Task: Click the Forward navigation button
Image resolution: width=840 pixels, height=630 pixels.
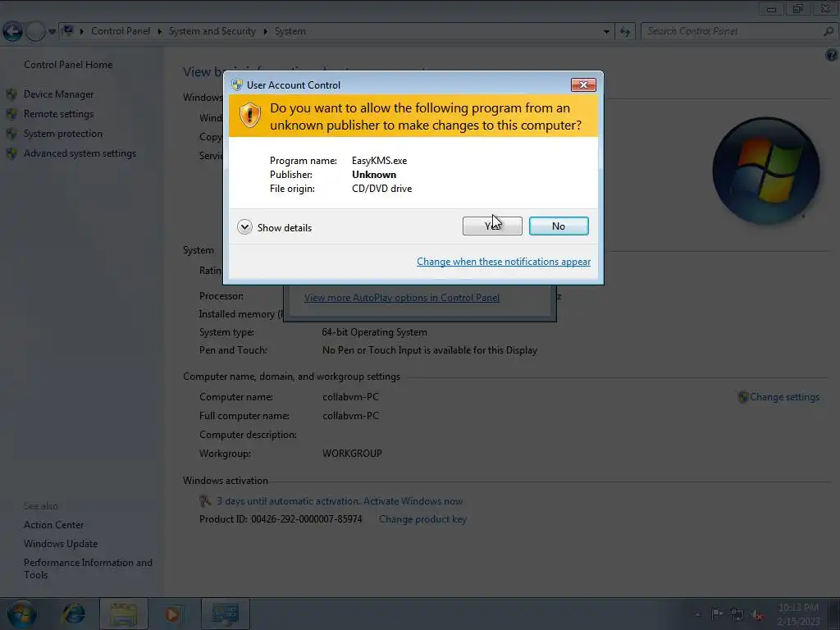Action: (35, 31)
